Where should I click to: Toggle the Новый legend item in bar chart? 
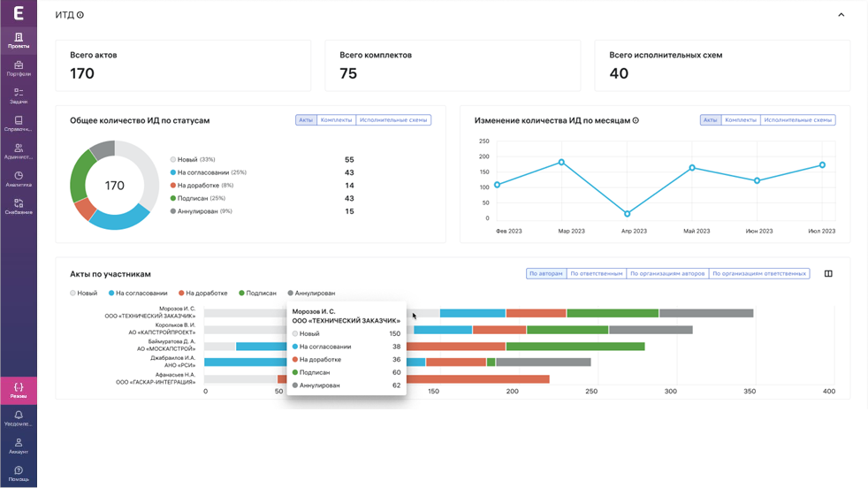(84, 293)
